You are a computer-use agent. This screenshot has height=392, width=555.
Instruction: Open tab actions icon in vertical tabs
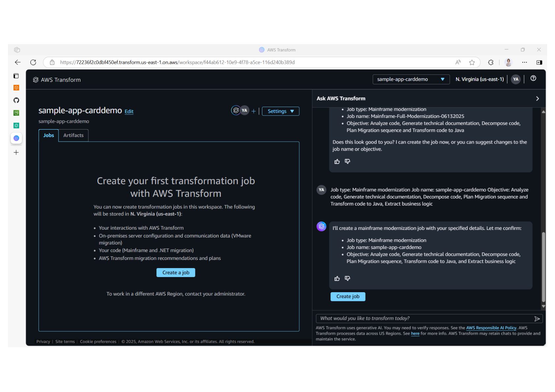16,76
